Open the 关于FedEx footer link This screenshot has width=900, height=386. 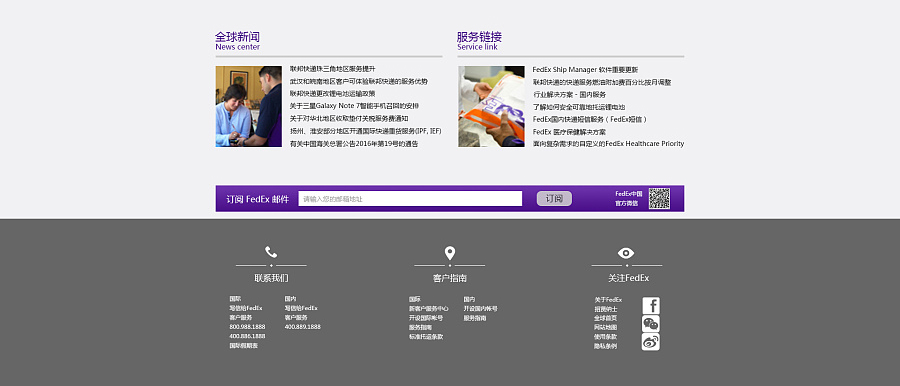point(608,300)
